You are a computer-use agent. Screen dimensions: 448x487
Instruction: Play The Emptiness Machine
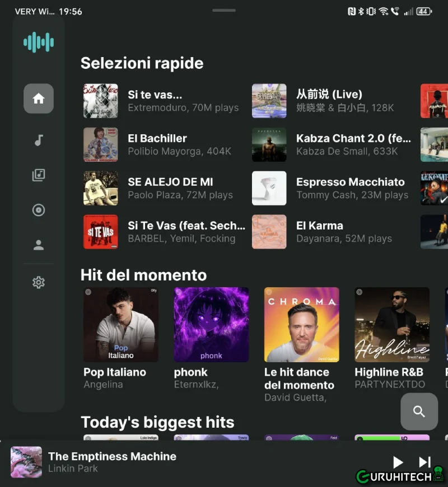pyautogui.click(x=398, y=462)
